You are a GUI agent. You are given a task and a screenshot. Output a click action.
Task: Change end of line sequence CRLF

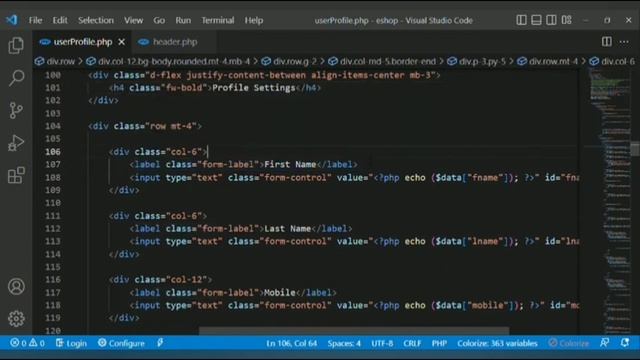pos(412,343)
